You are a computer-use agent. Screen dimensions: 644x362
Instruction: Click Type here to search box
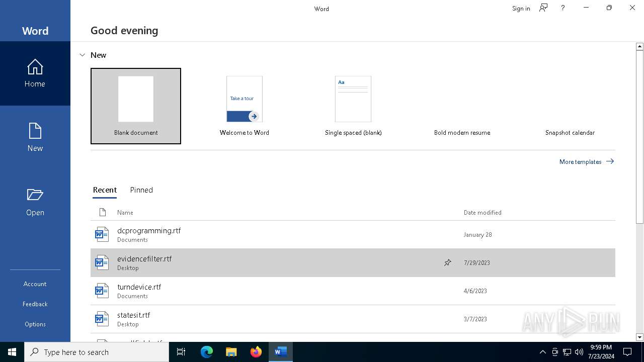tap(97, 352)
